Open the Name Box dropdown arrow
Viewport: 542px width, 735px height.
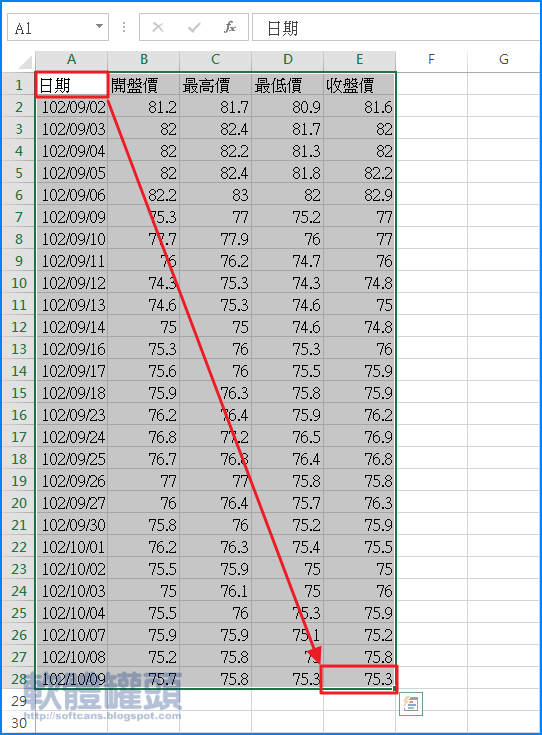point(99,26)
